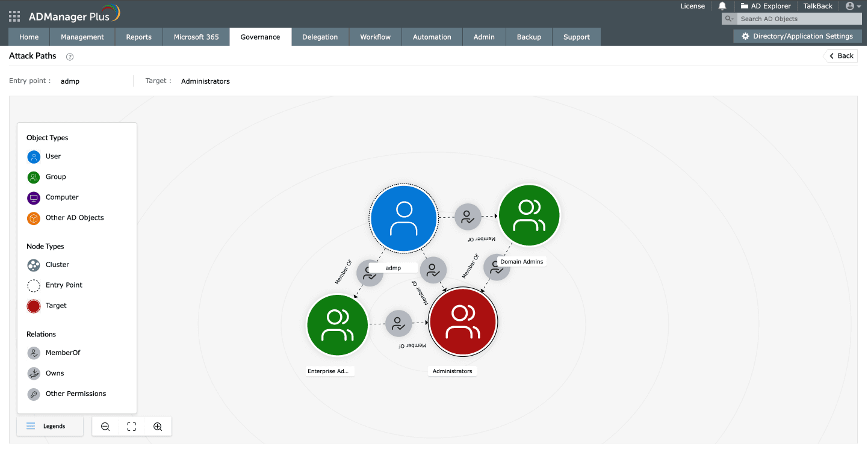Open the search scope dropdown
This screenshot has height=467, width=868.
click(729, 19)
